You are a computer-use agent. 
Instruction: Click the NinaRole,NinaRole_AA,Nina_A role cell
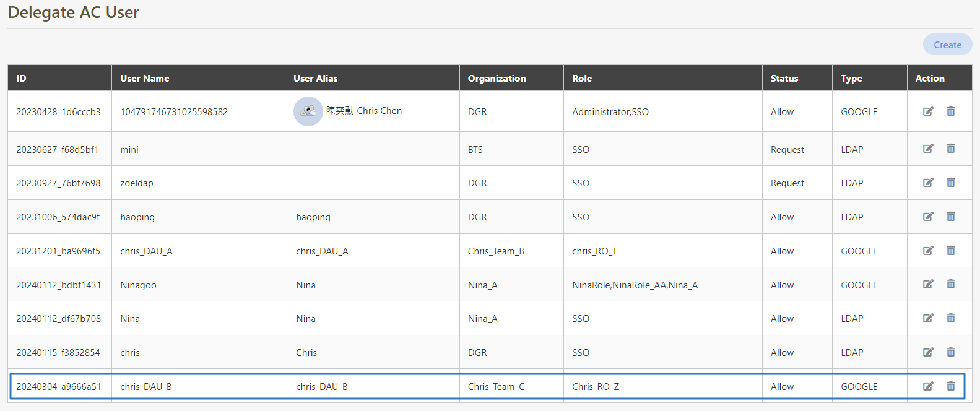(x=635, y=285)
